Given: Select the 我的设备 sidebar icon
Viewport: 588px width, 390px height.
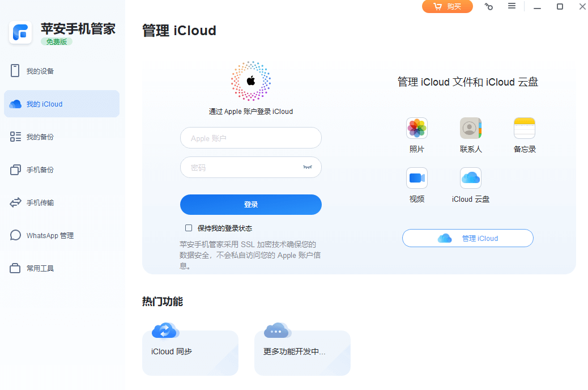Looking at the screenshot, I should [x=15, y=71].
